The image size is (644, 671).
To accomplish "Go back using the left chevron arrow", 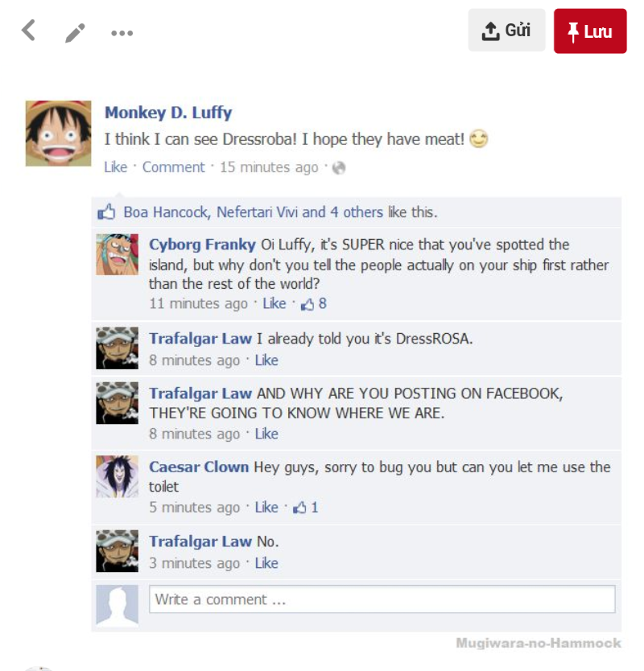I will 29,31.
